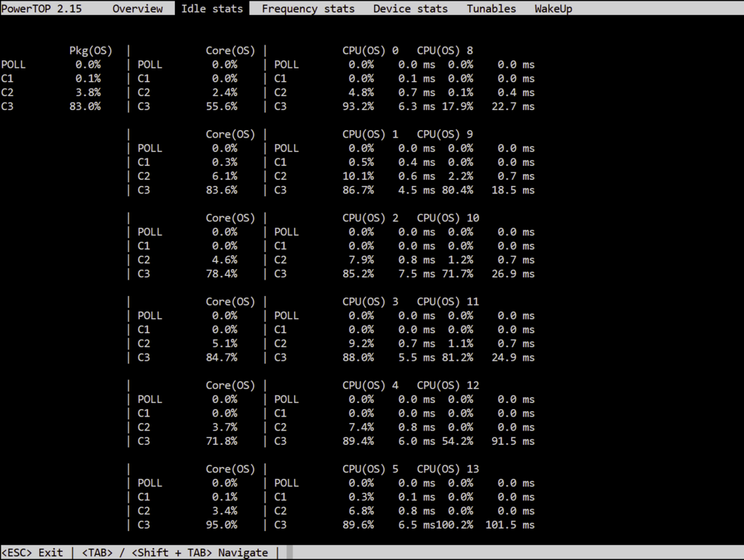The image size is (744, 560).
Task: Click CPU 11 C3 value 81.2%
Action: click(458, 358)
